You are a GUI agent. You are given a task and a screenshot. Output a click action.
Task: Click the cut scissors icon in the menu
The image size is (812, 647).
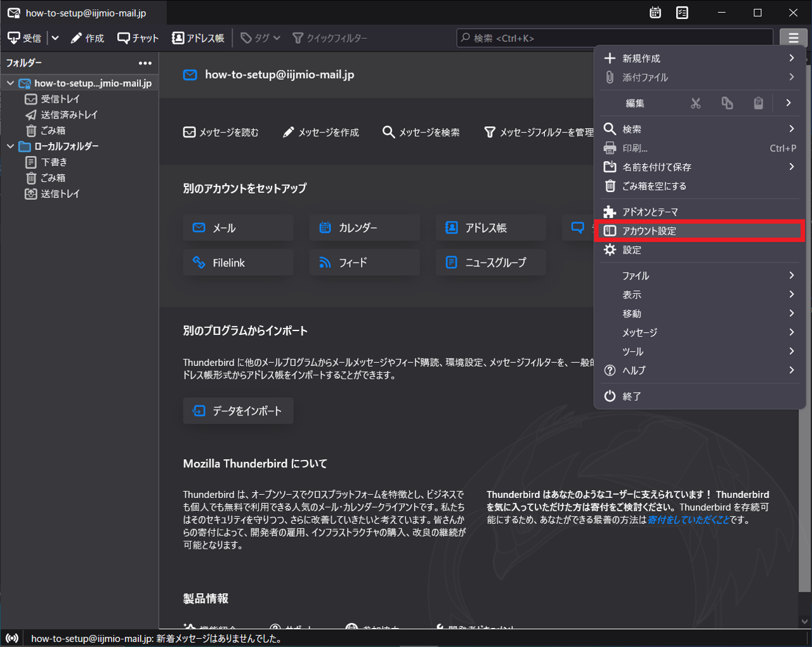click(696, 103)
